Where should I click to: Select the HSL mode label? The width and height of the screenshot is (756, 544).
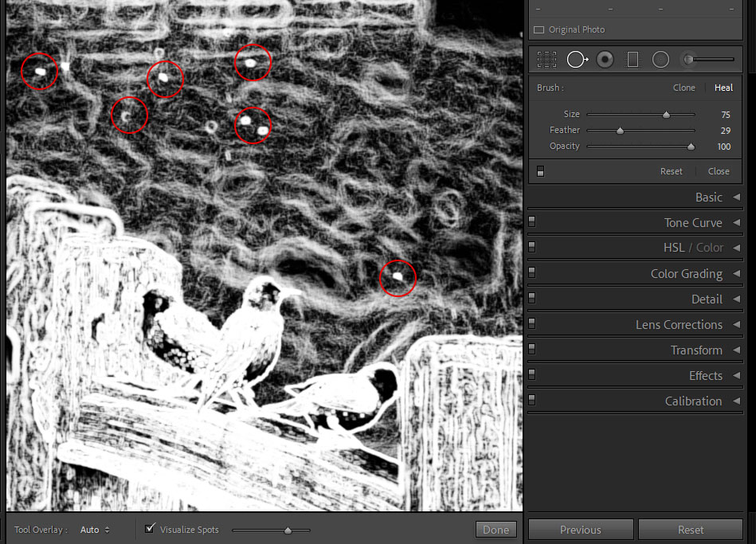point(674,248)
